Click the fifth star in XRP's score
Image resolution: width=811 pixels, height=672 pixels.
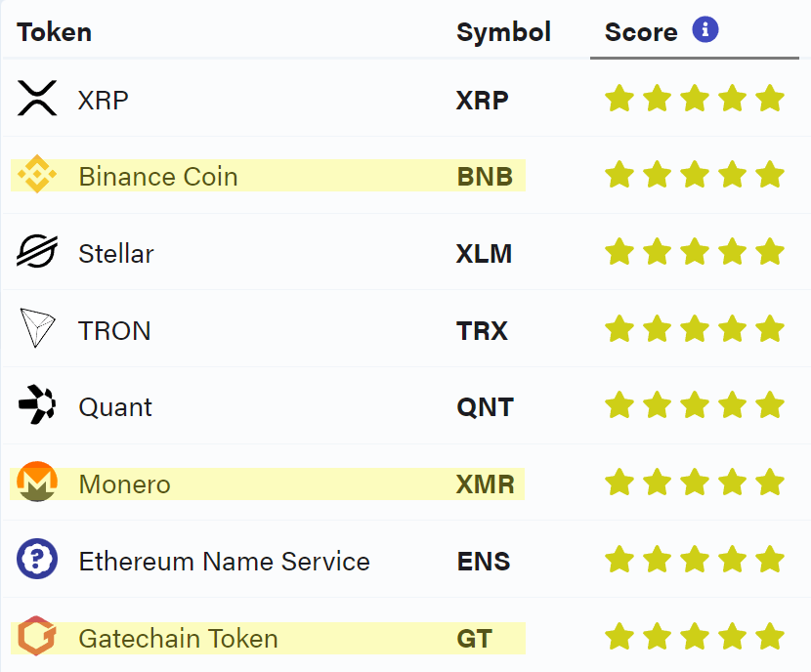click(770, 99)
